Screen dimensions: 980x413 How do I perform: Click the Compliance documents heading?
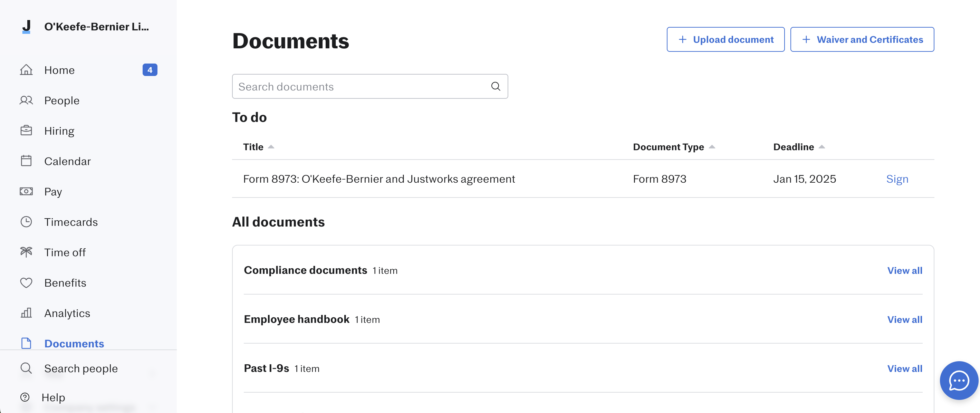[x=305, y=270]
